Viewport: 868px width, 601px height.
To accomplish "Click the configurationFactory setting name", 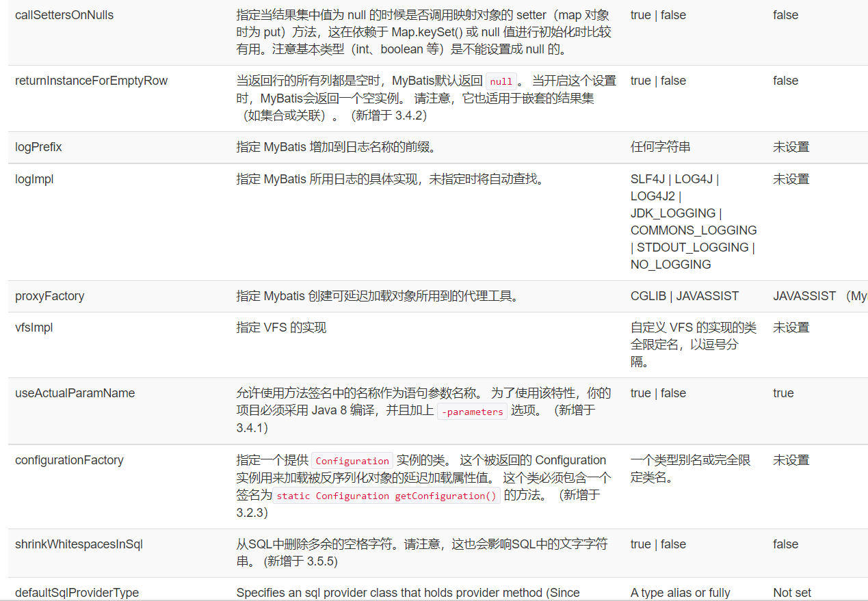I will point(69,460).
